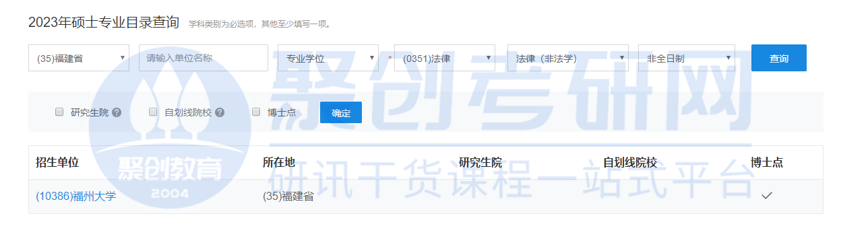Screen dimensions: 868x249
Task: Click the 博士点 checkmark for 福州大学
Action: click(x=766, y=196)
